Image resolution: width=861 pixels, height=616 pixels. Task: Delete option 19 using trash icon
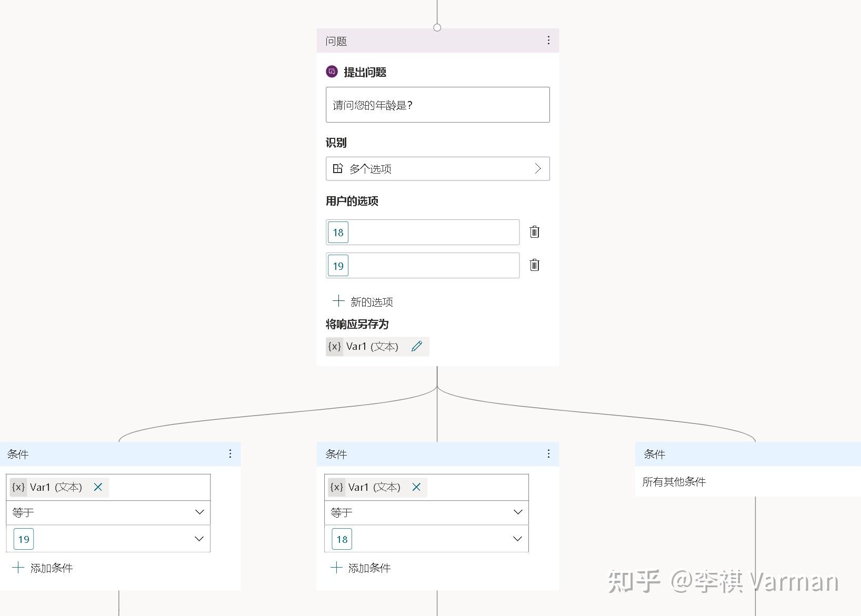pos(534,265)
